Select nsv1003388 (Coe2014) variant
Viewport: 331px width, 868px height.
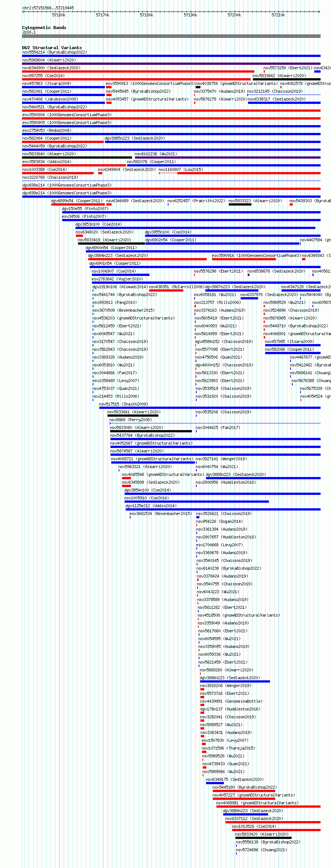45,169
